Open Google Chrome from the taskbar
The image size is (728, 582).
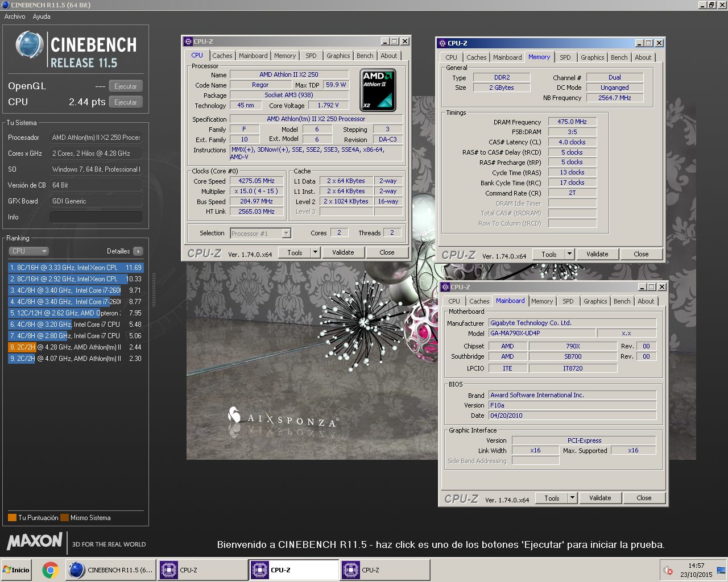(x=51, y=570)
